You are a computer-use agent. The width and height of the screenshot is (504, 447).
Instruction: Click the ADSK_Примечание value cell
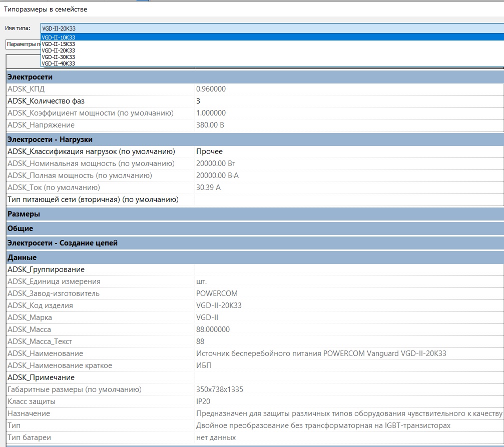coord(348,377)
